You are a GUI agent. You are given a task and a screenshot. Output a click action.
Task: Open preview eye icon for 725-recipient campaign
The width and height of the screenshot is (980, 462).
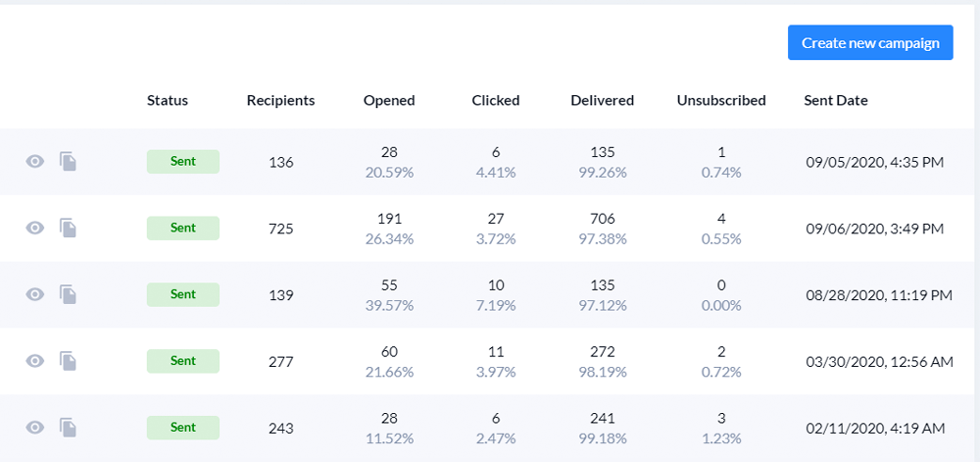(35, 229)
